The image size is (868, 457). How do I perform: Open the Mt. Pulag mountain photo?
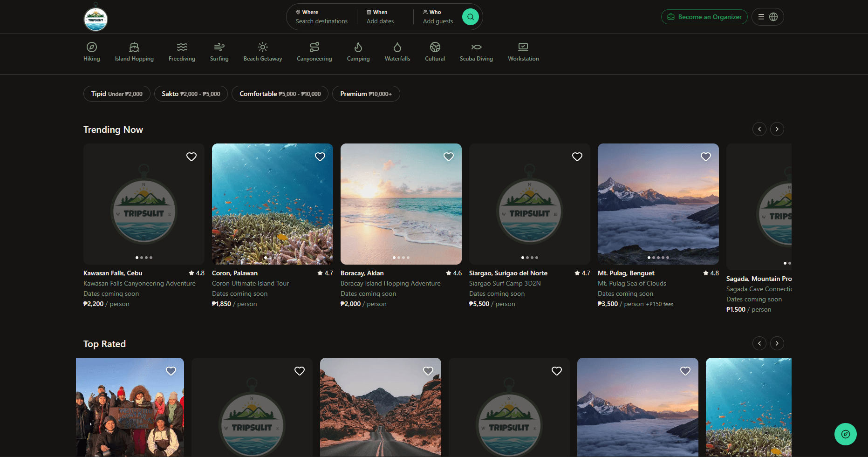coord(658,204)
